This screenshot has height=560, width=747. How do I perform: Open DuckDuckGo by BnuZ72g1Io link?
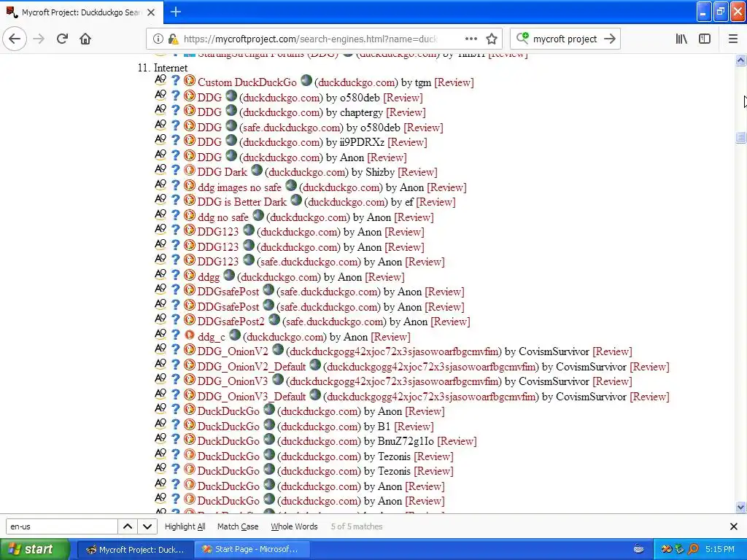pos(228,441)
